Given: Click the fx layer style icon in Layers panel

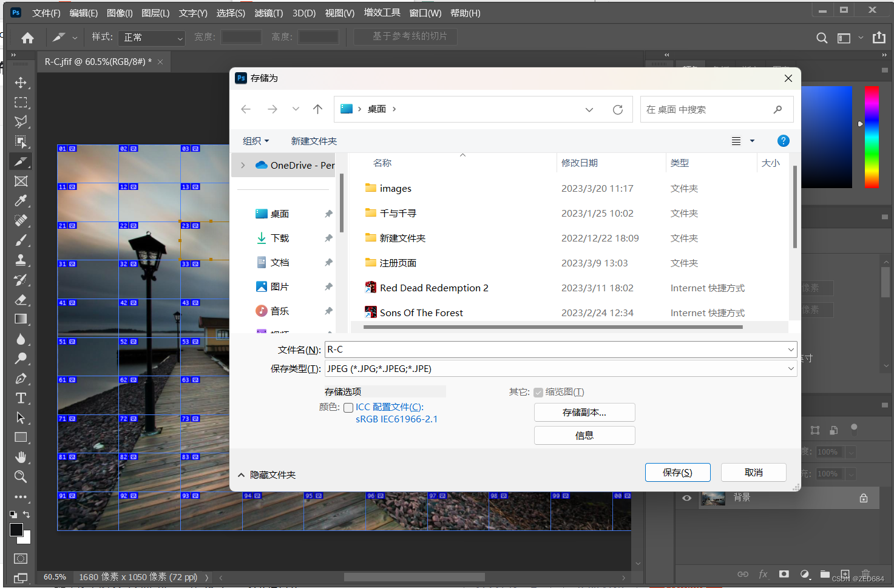Looking at the screenshot, I should 764,574.
